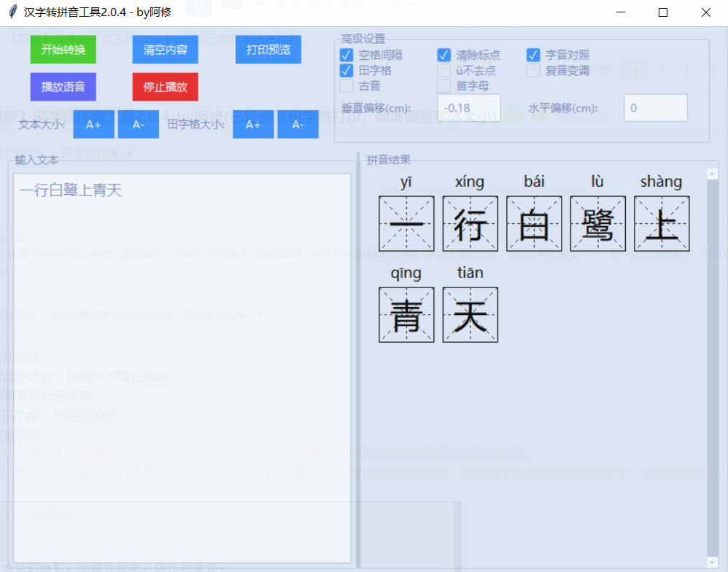This screenshot has width=728, height=572.
Task: Click the 水平偏移 input showing 0
Action: pos(655,107)
